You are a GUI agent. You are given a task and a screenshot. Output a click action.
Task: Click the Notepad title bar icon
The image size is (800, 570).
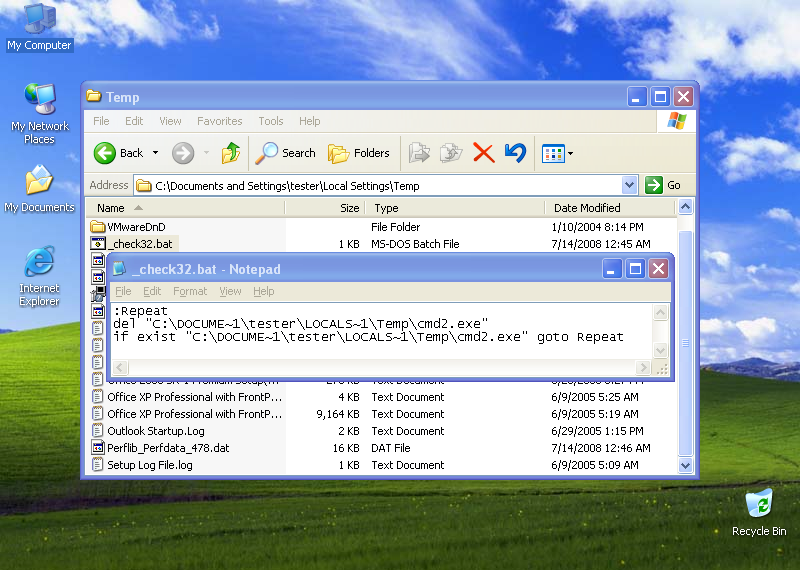pyautogui.click(x=119, y=268)
